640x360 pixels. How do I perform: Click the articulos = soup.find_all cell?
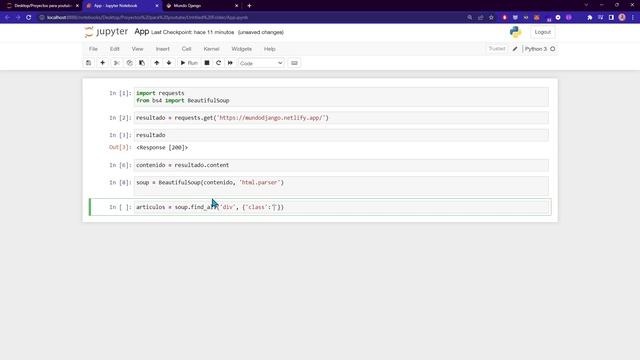(341, 207)
